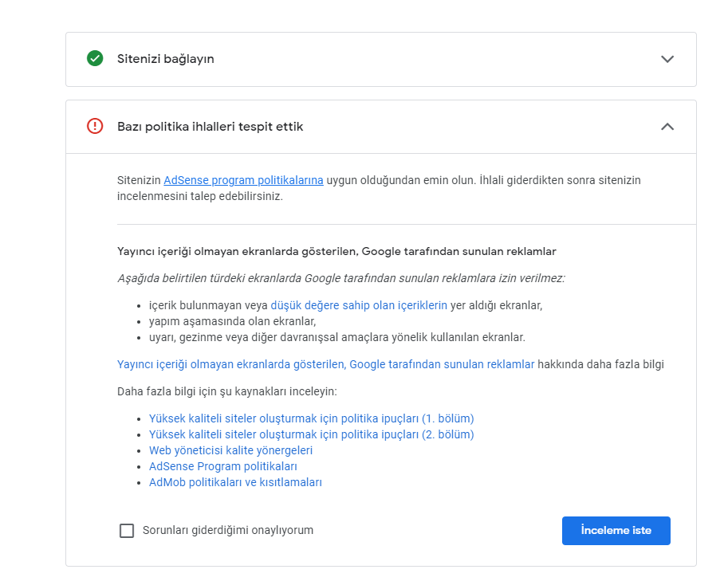The width and height of the screenshot is (728, 585).
Task: Open düşük değere sahip olan içeriklerin link
Action: tap(359, 305)
